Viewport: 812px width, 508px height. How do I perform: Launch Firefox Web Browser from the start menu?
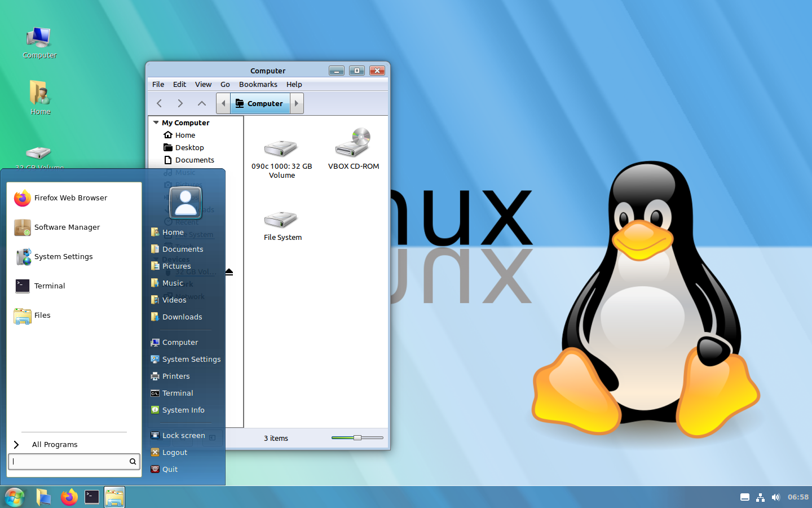[74, 198]
